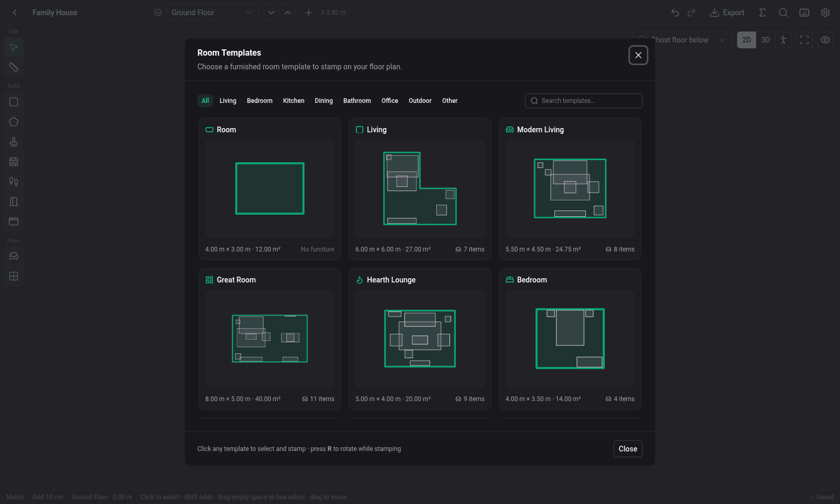840x504 pixels.
Task: Toggle the eye visibility button
Action: pyautogui.click(x=825, y=40)
